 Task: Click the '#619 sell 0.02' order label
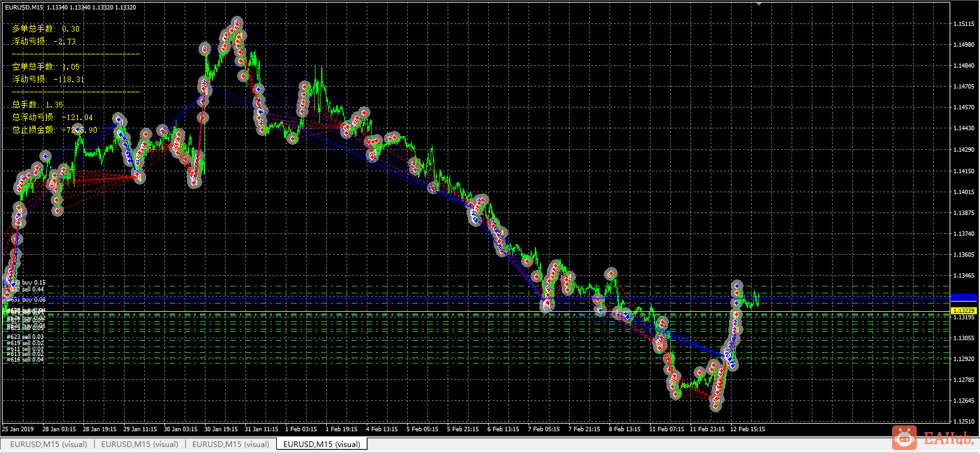coord(25,343)
